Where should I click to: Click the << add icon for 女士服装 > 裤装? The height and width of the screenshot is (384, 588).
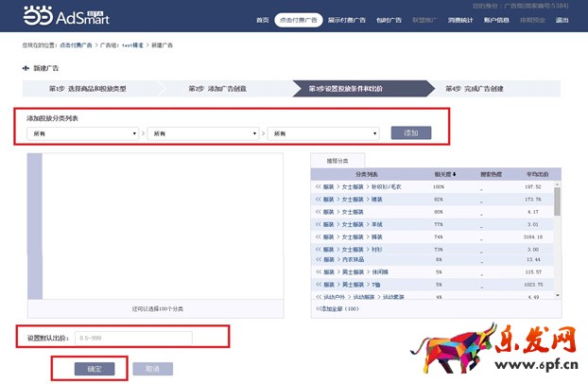[319, 236]
